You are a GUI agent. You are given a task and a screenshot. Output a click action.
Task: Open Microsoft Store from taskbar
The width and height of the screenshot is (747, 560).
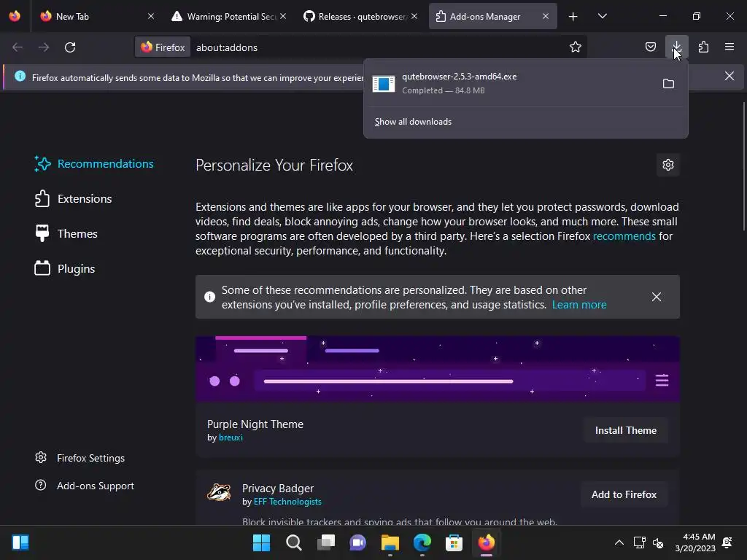coord(454,542)
